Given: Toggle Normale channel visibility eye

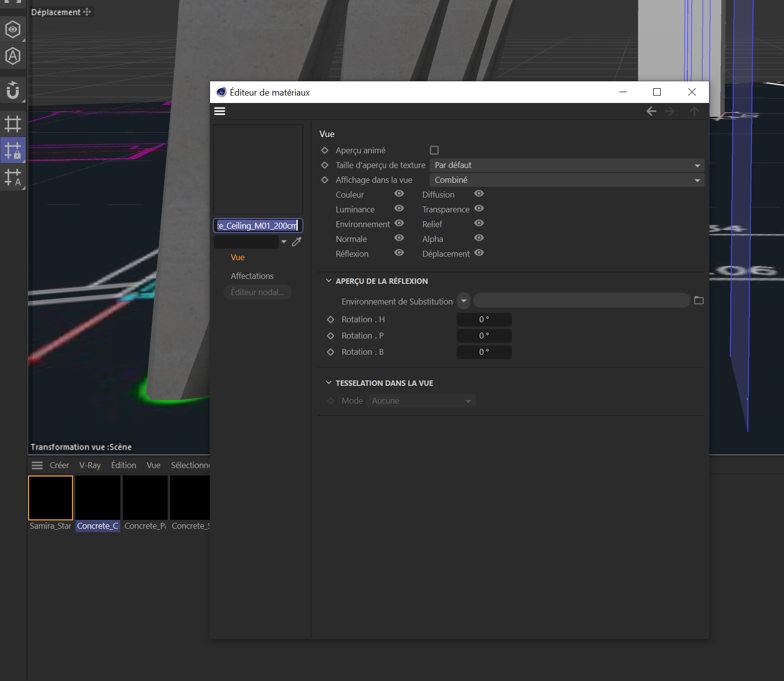Looking at the screenshot, I should pyautogui.click(x=399, y=238).
